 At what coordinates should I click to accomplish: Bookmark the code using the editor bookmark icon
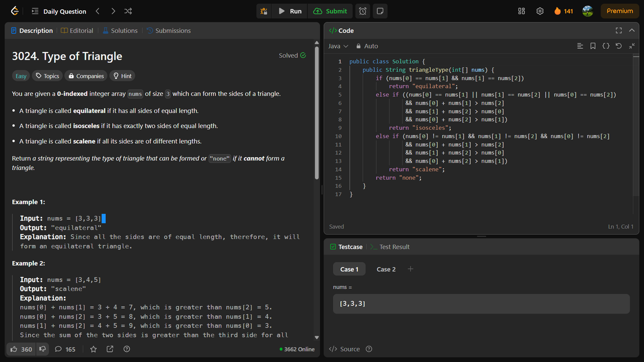(593, 46)
